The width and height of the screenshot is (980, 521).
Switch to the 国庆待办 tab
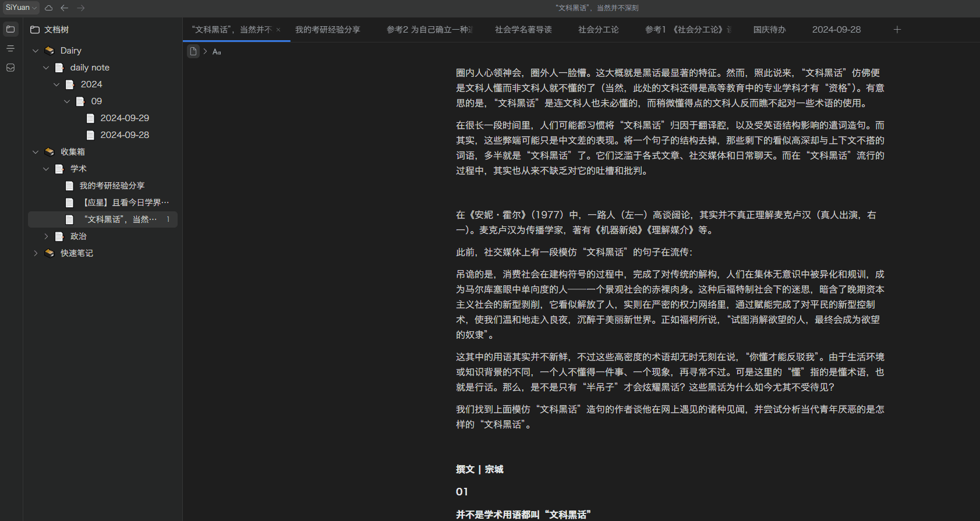(770, 30)
